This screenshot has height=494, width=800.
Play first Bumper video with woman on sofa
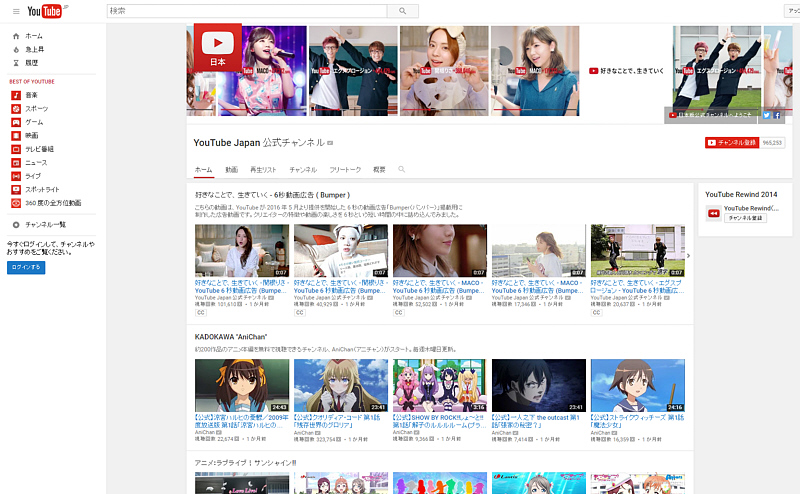[242, 251]
